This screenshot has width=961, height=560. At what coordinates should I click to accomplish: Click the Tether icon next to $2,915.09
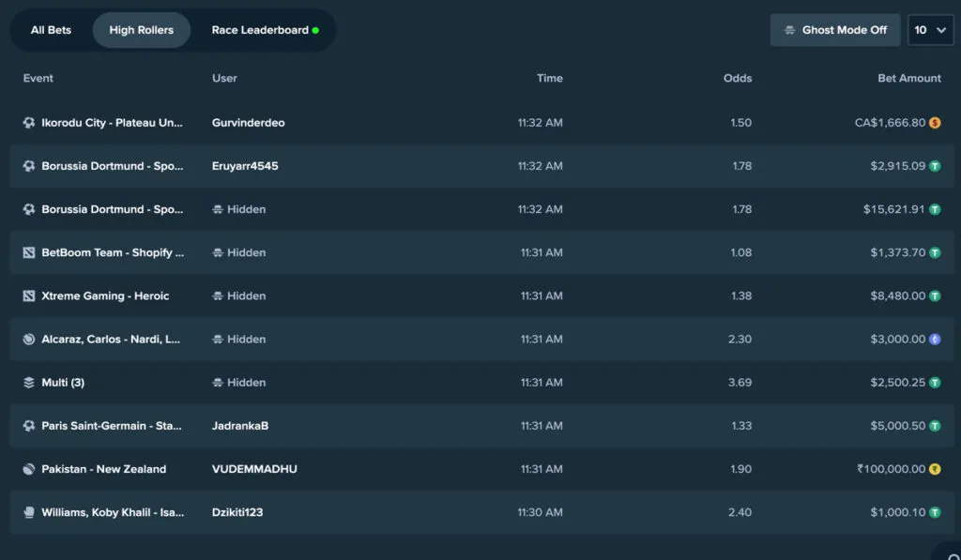935,166
